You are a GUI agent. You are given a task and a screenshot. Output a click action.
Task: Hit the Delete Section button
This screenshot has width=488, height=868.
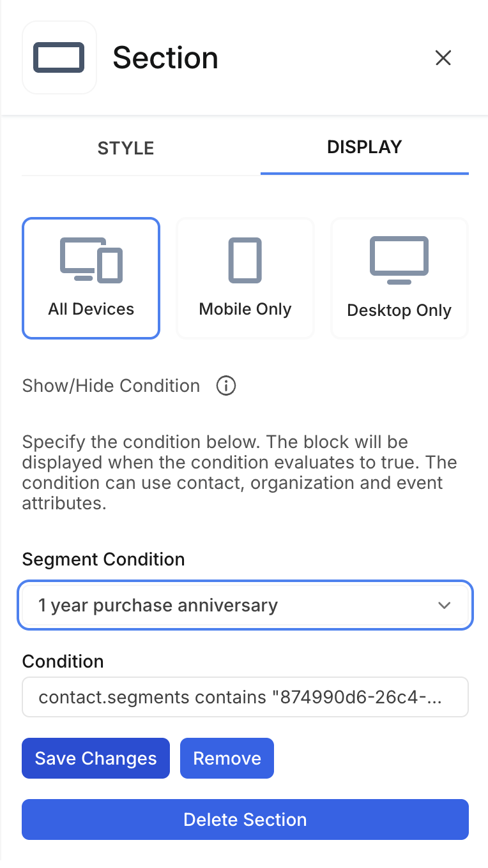point(245,819)
